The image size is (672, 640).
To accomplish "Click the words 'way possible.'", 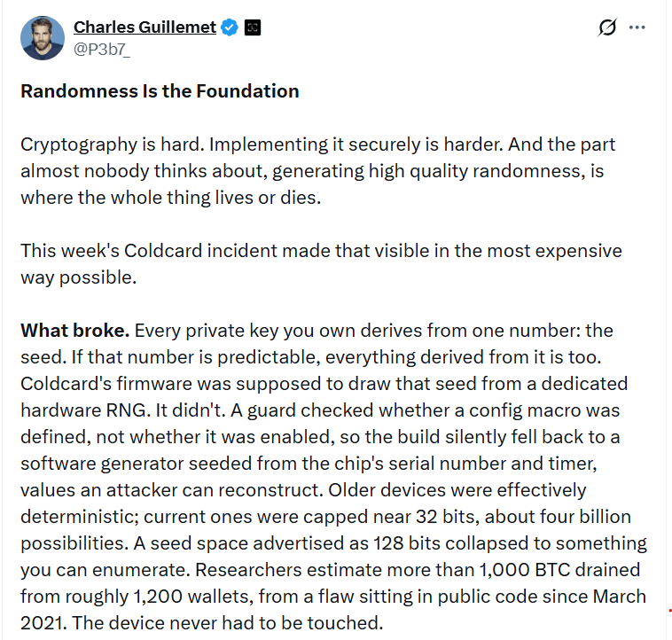I will coord(79,277).
